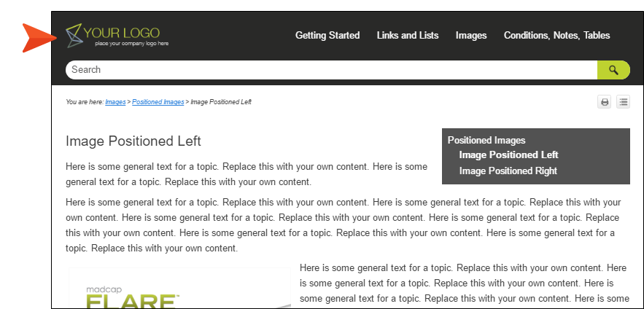Select Image Positioned Left in side menu
This screenshot has height=309, width=644.
coord(508,155)
